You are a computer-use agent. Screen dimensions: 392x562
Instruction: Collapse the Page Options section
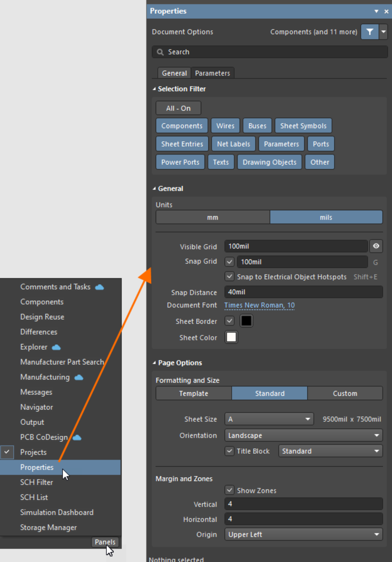coord(154,363)
